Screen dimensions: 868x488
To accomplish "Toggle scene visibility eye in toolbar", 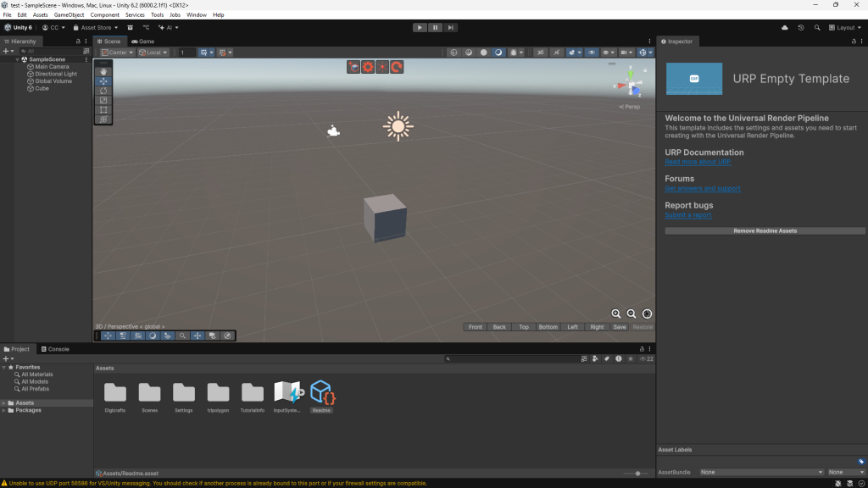I will click(593, 53).
